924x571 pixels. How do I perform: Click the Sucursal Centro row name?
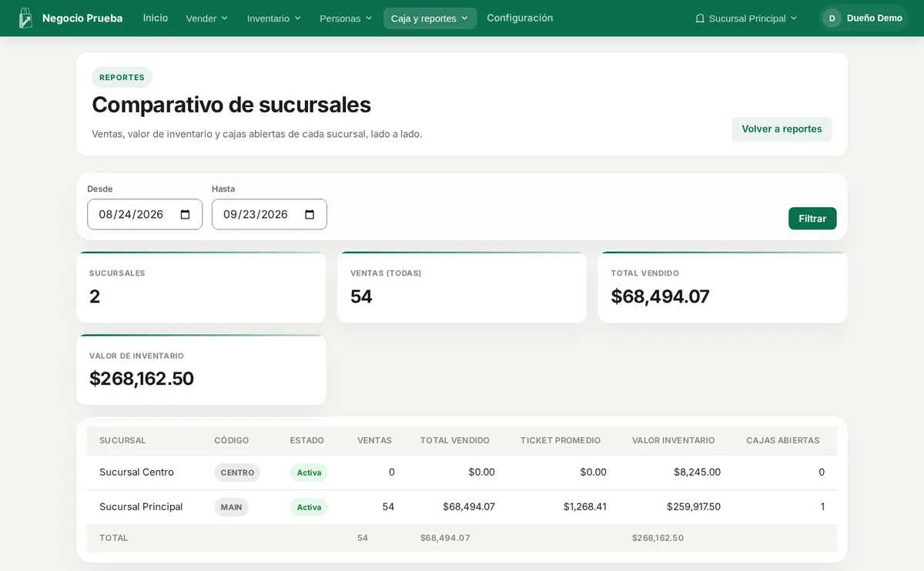pyautogui.click(x=136, y=472)
